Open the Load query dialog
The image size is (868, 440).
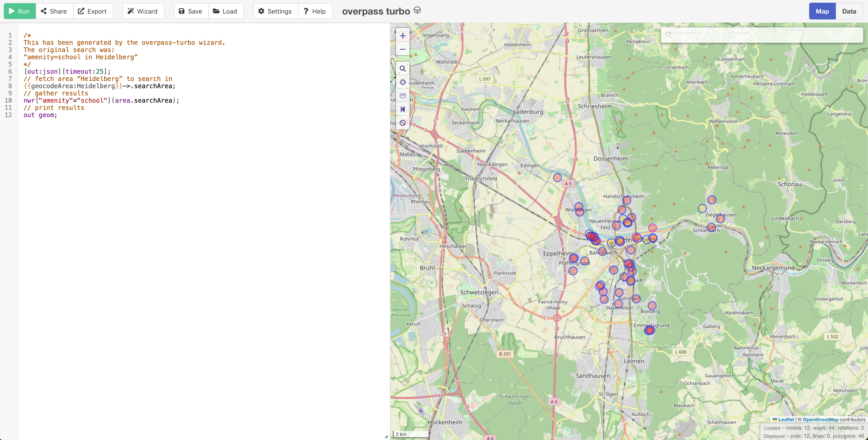pos(225,11)
